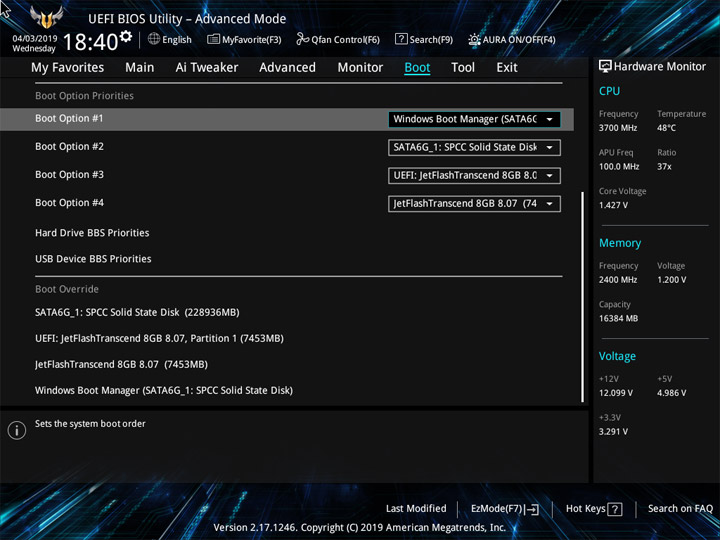Screen dimensions: 720x540
Task: Select the Boot Option #1 label row
Action: tap(287, 119)
